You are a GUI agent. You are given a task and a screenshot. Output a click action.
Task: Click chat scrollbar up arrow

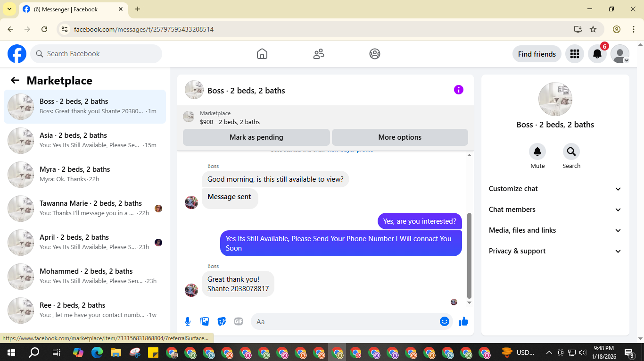click(469, 155)
